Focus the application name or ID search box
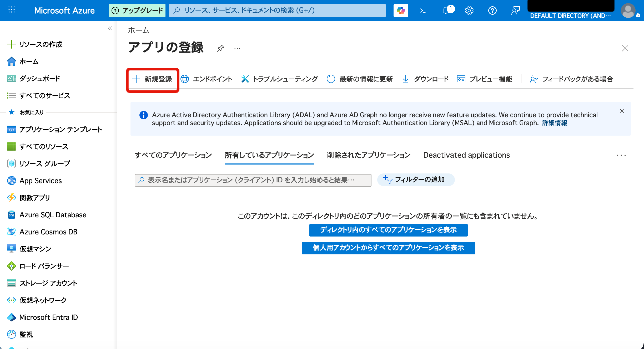This screenshot has height=349, width=644. pyautogui.click(x=253, y=180)
